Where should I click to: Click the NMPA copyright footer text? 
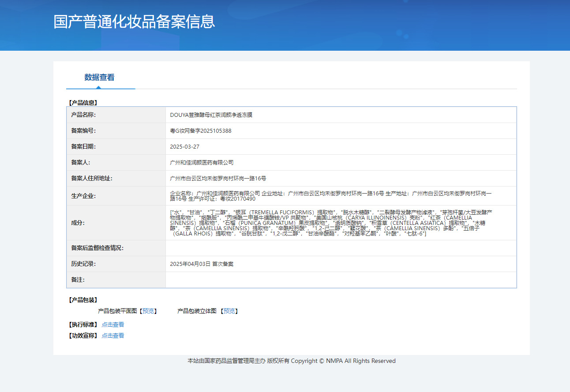pos(292,361)
